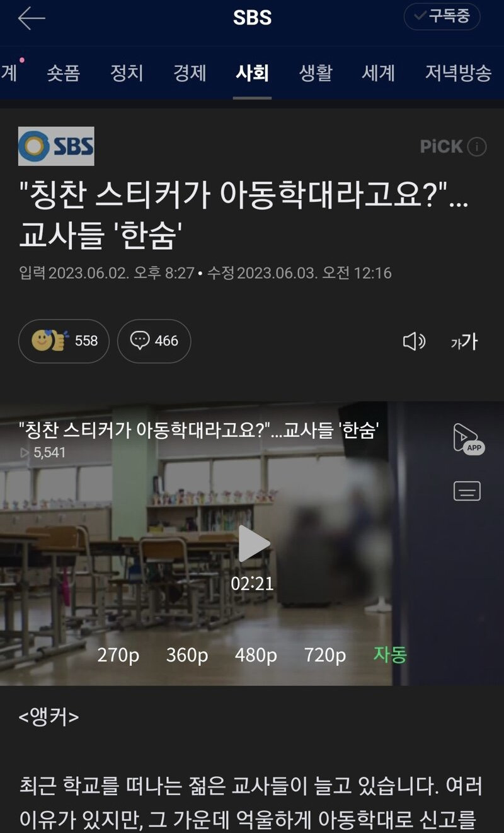Select 720p video quality
This screenshot has height=833, width=504.
point(325,655)
